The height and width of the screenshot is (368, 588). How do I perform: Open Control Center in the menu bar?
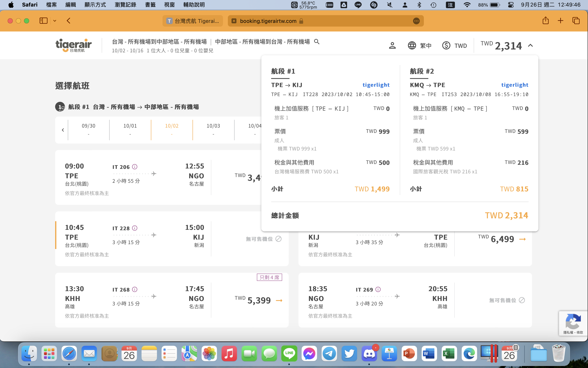point(511,5)
